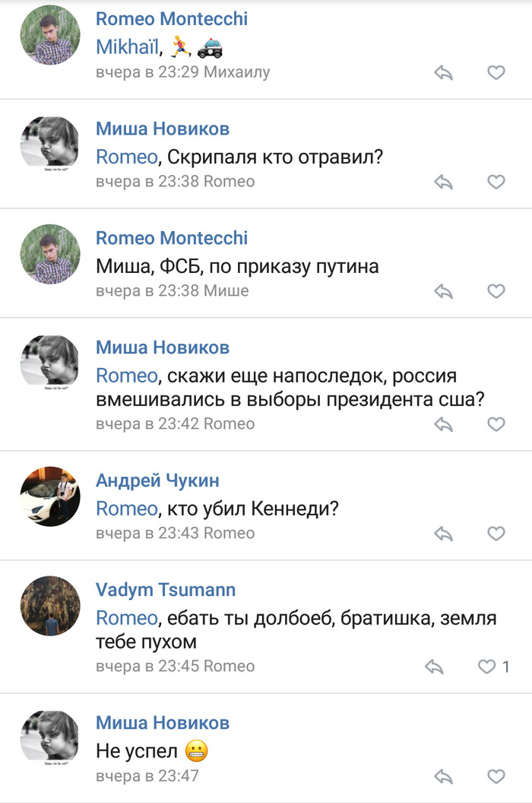Reply to the Скрипаля кто отравил comment
The height and width of the screenshot is (803, 532).
[443, 182]
